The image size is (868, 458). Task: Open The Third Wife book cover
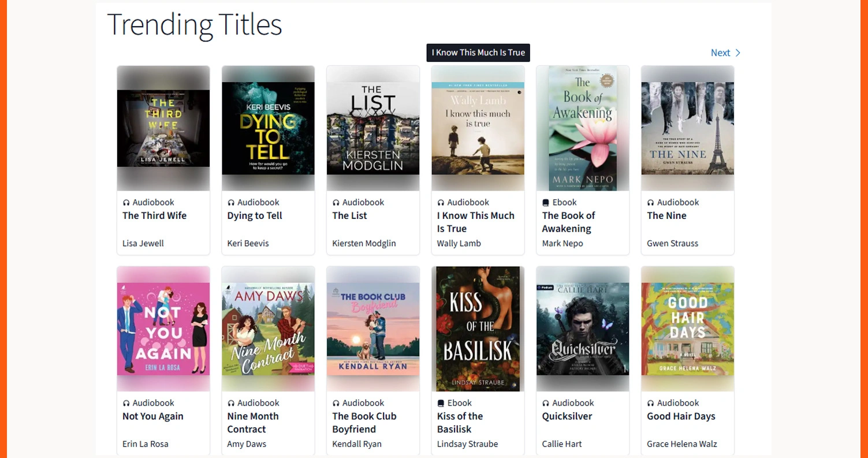(163, 128)
